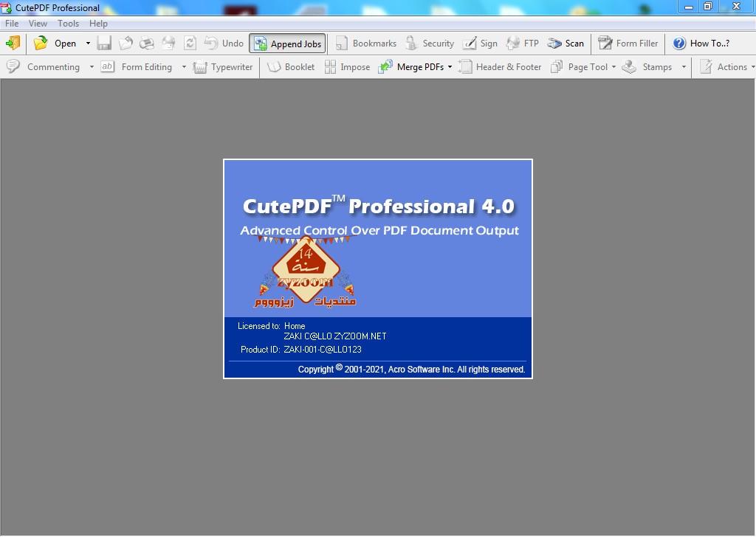Click the CutePDF app icon in title bar

click(x=6, y=7)
